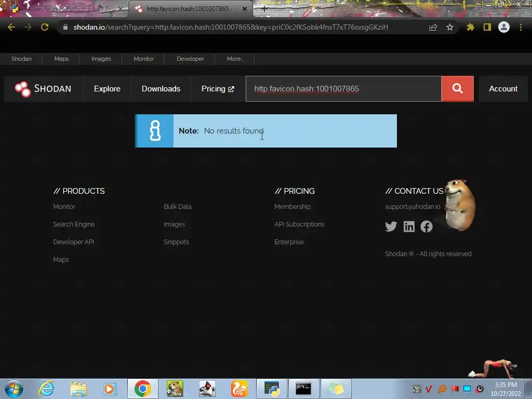Image resolution: width=532 pixels, height=399 pixels.
Task: Open the Chrome profile avatar
Action: pyautogui.click(x=504, y=27)
